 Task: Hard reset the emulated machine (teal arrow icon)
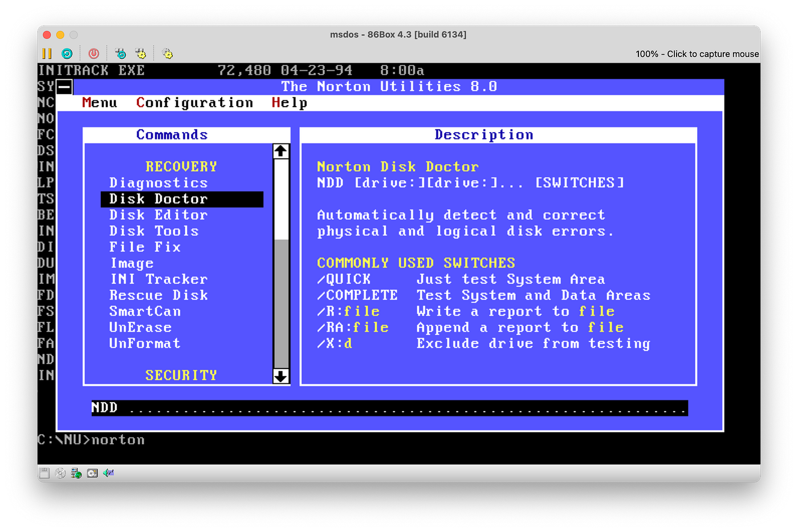coord(67,54)
